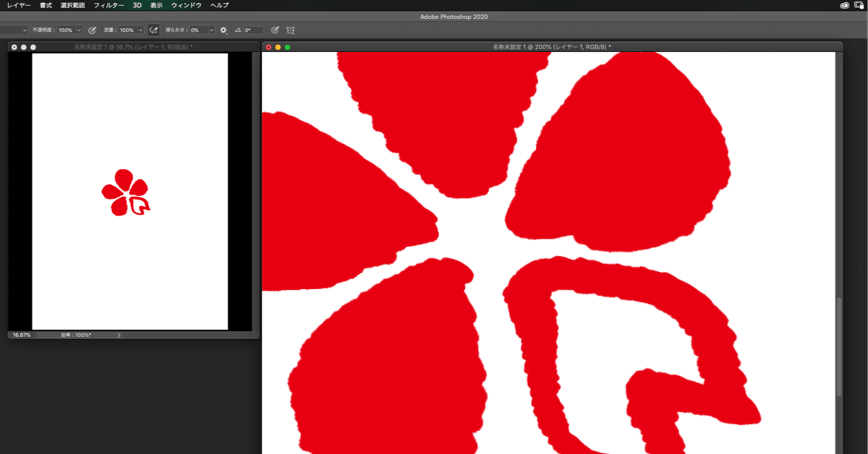Open the フィルター (Filter) menu

click(109, 5)
